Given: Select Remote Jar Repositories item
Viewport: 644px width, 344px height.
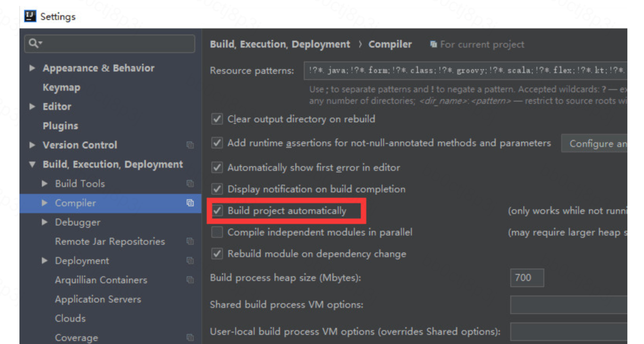Looking at the screenshot, I should (110, 241).
